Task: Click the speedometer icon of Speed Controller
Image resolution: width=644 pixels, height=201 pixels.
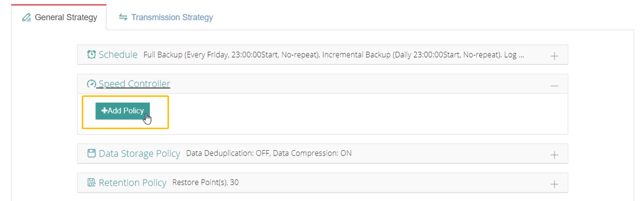Action: pyautogui.click(x=92, y=84)
